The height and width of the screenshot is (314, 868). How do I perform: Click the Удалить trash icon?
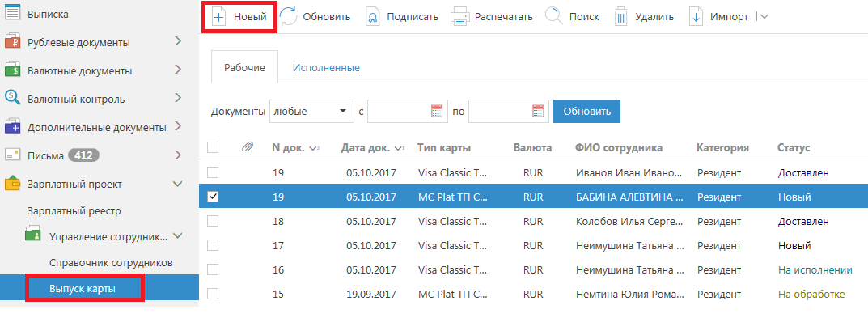(621, 17)
